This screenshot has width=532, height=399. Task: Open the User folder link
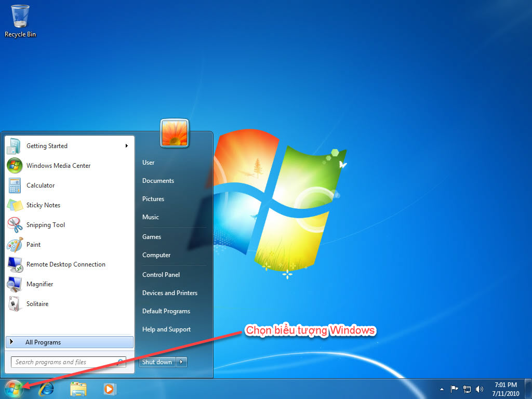pos(148,163)
